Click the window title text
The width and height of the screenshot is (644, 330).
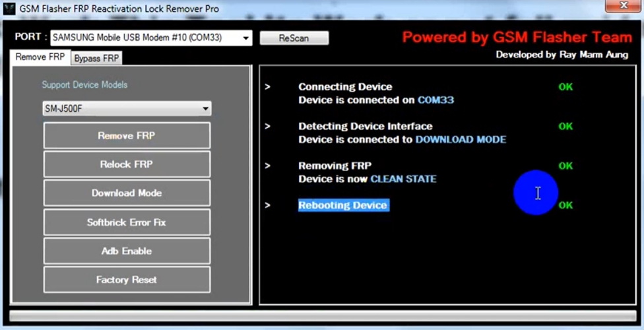point(119,9)
